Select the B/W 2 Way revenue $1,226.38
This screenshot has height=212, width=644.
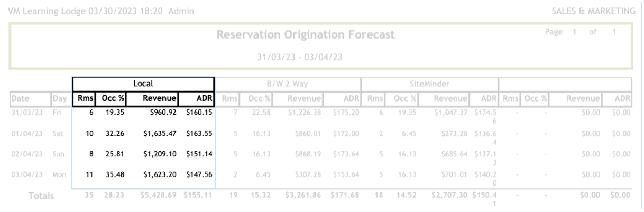point(304,112)
